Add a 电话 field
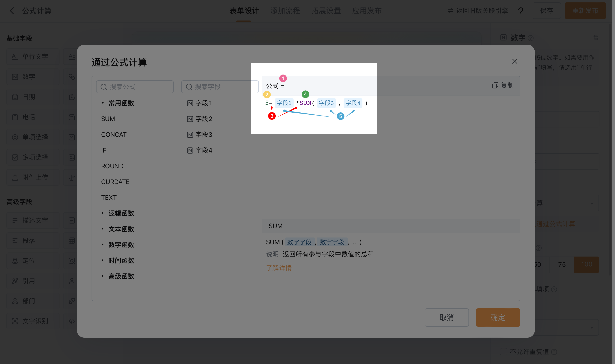This screenshot has height=364, width=615. click(33, 117)
